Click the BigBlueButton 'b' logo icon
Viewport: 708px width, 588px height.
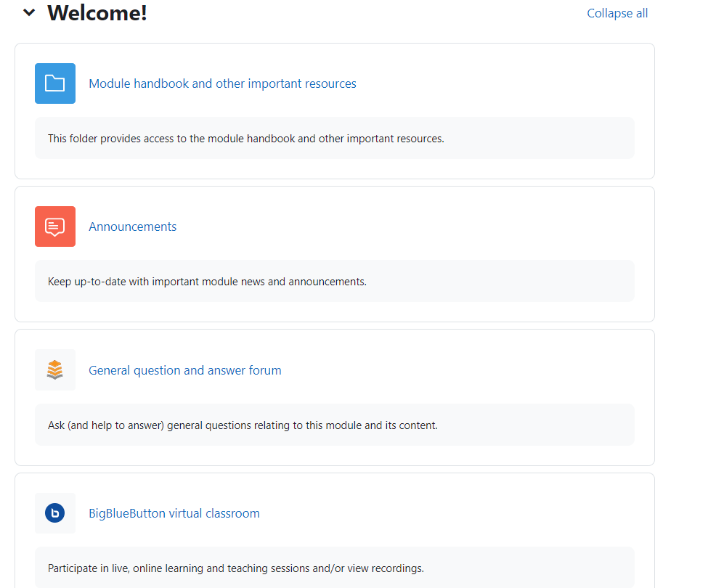pos(55,513)
